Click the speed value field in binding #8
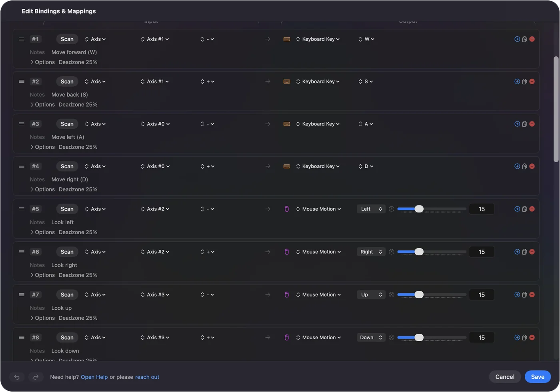Image resolution: width=560 pixels, height=392 pixels. click(x=482, y=338)
